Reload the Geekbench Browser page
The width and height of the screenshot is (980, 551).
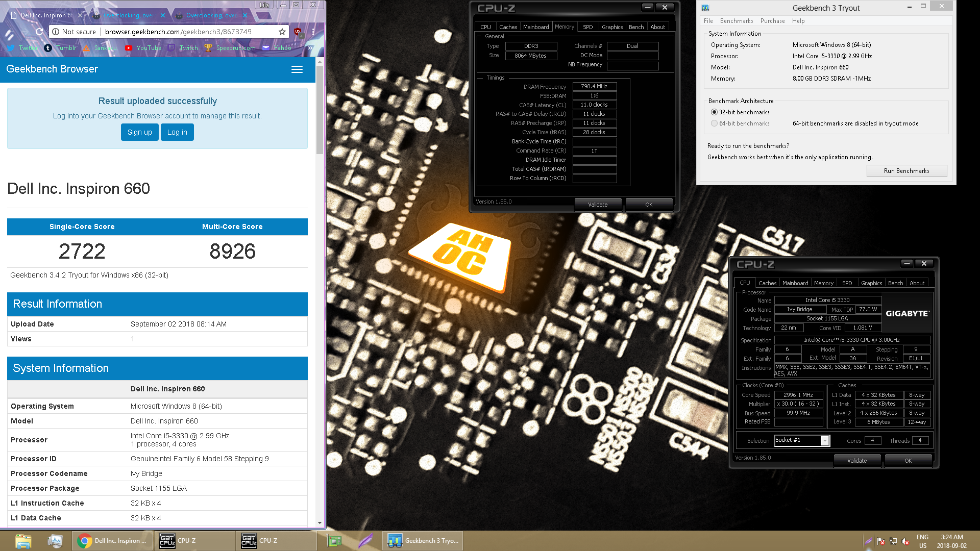point(39,32)
